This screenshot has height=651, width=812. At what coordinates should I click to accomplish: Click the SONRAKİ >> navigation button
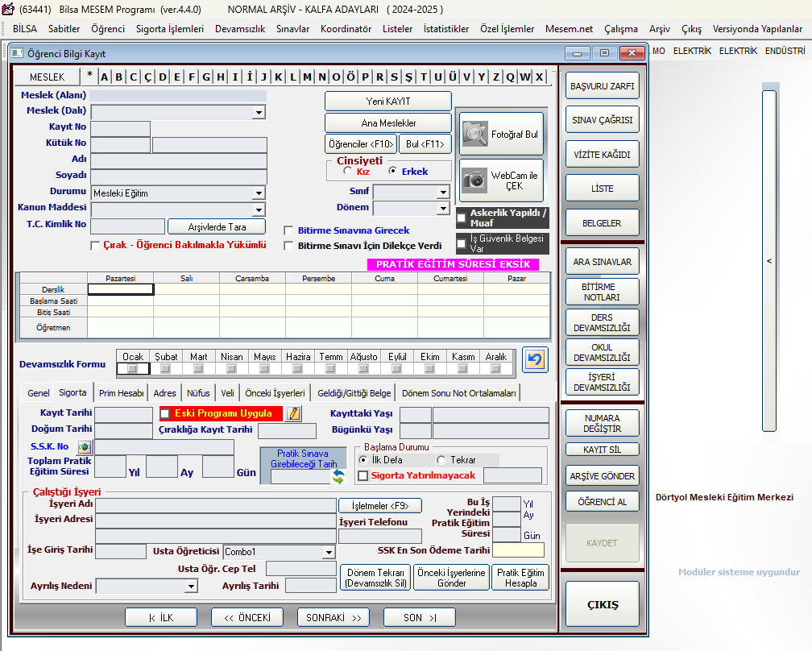click(333, 617)
